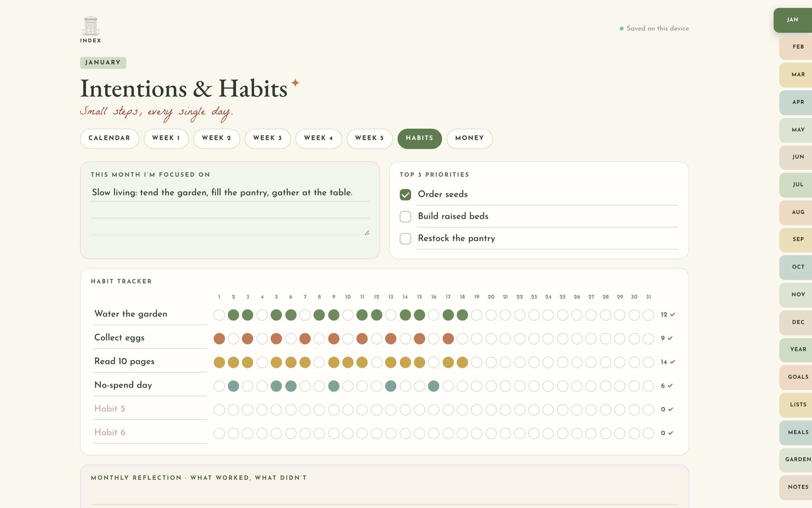Screen dimensions: 812x508
Task: Click the Habit 5 name placeholder
Action: coord(150,409)
